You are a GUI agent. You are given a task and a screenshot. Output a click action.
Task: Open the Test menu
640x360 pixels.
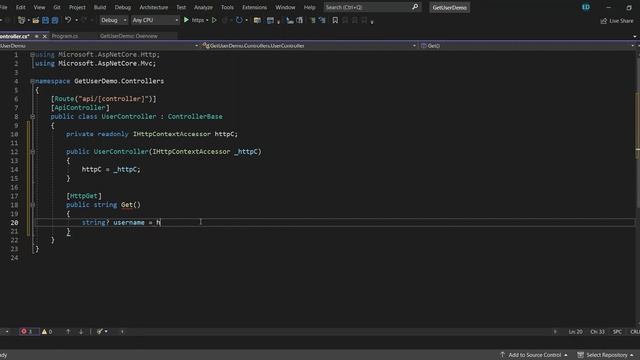coord(181,7)
